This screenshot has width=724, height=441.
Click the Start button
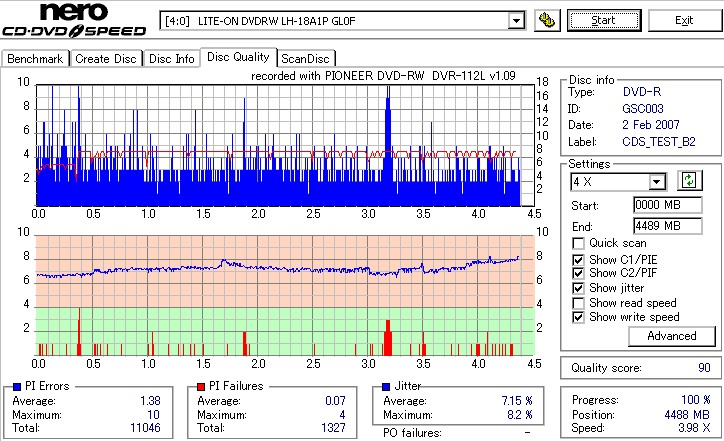[x=604, y=21]
